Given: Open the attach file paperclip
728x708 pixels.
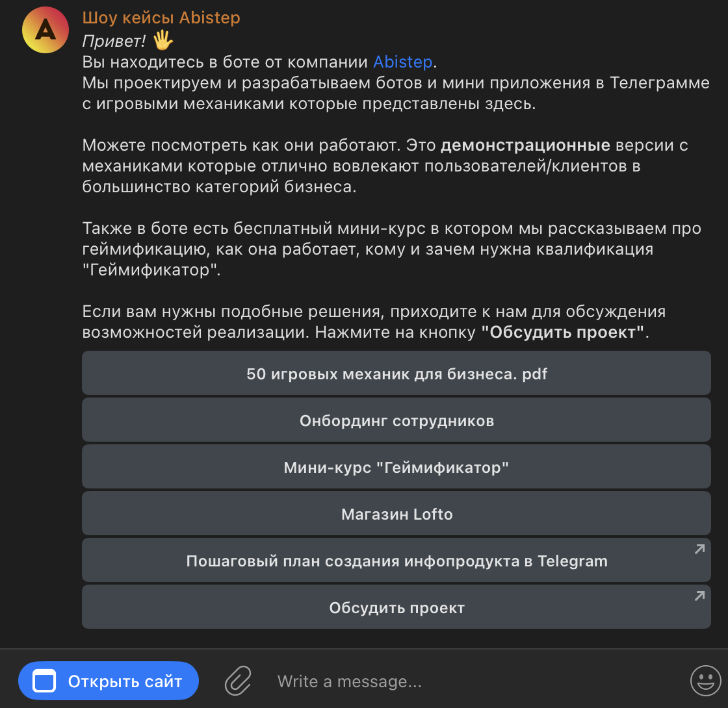Looking at the screenshot, I should point(238,681).
